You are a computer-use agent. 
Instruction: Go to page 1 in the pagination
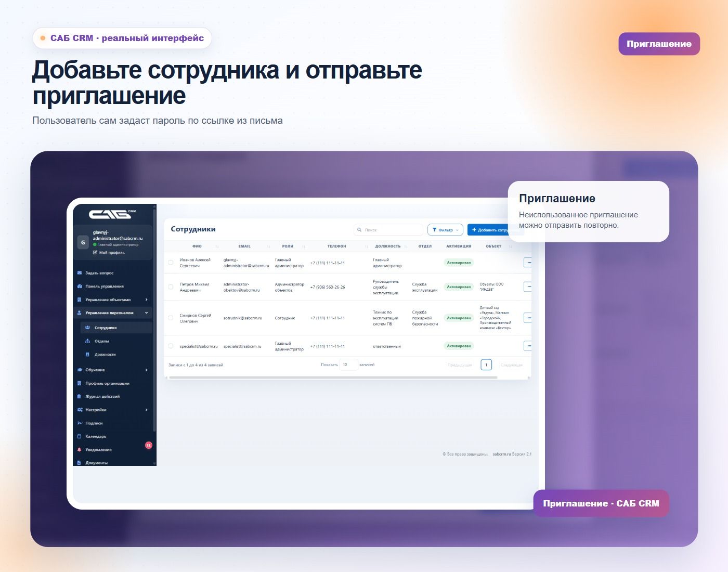coord(486,365)
